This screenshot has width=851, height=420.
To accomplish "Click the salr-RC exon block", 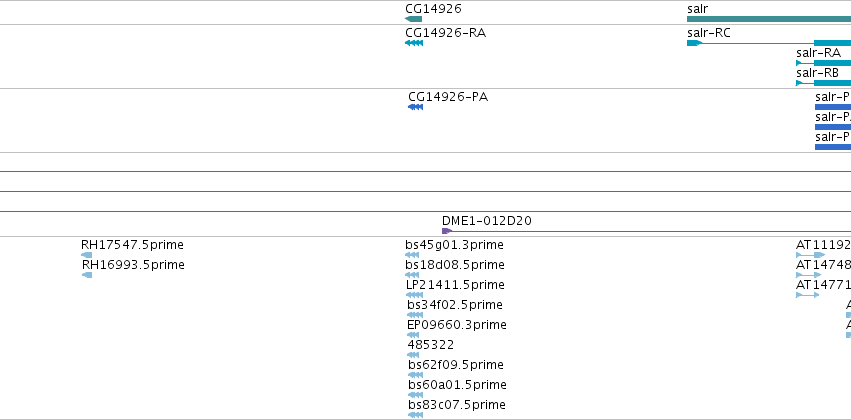I will [x=833, y=43].
